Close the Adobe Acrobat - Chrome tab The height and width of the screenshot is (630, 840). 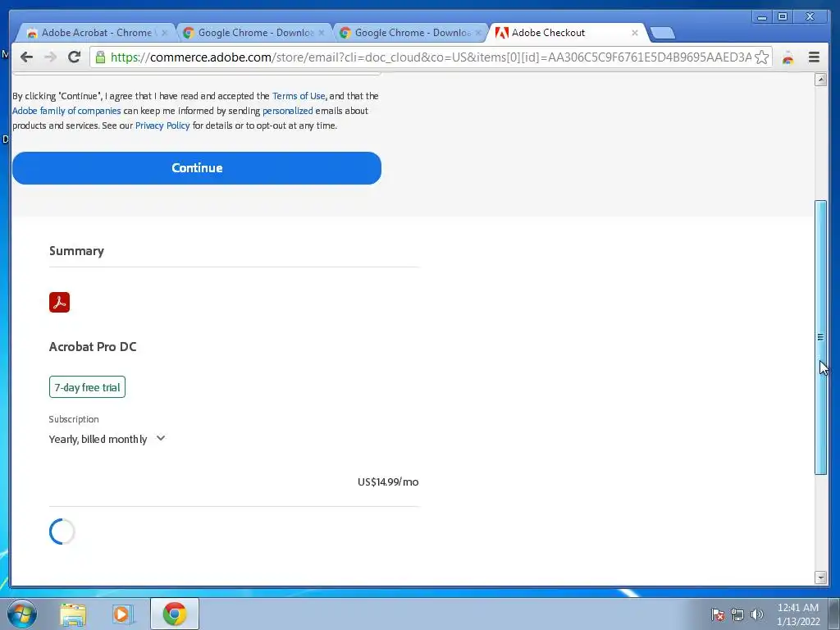(164, 33)
